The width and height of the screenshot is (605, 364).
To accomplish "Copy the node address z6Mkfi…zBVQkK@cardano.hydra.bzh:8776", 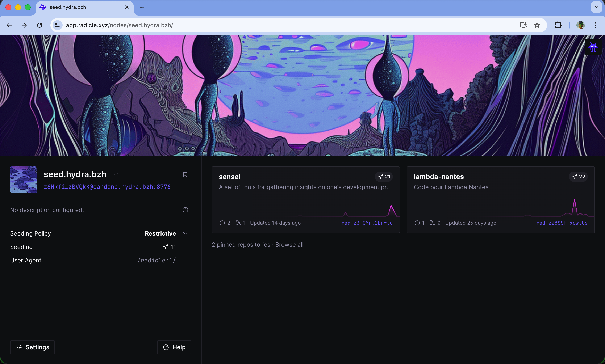I will pos(107,187).
